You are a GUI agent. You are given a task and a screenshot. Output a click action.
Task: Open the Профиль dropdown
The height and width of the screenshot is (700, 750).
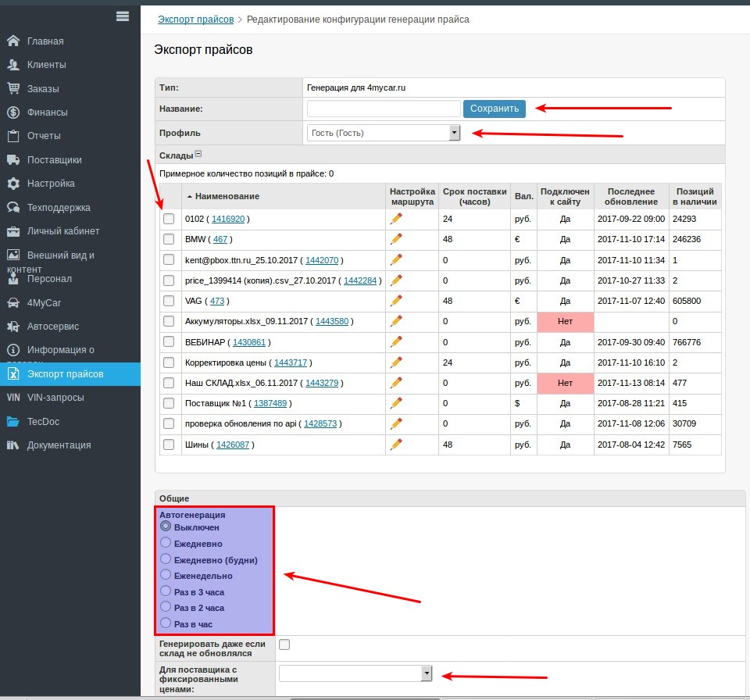pyautogui.click(x=384, y=133)
